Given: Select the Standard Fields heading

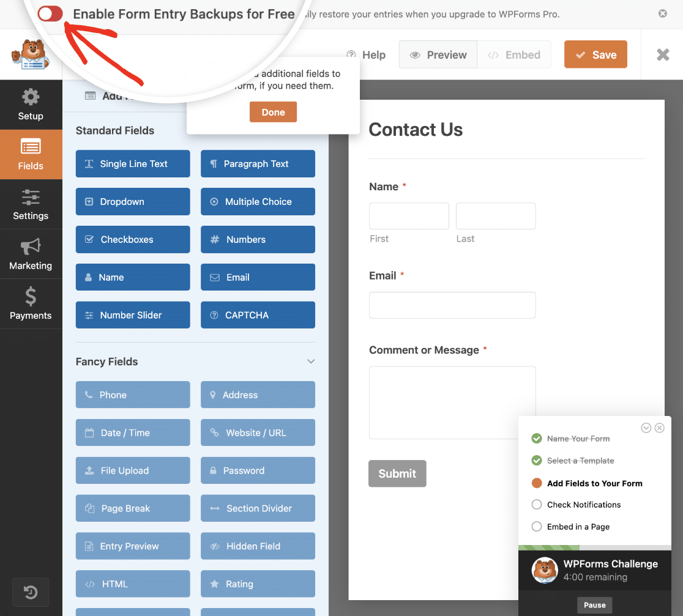Looking at the screenshot, I should pos(115,130).
